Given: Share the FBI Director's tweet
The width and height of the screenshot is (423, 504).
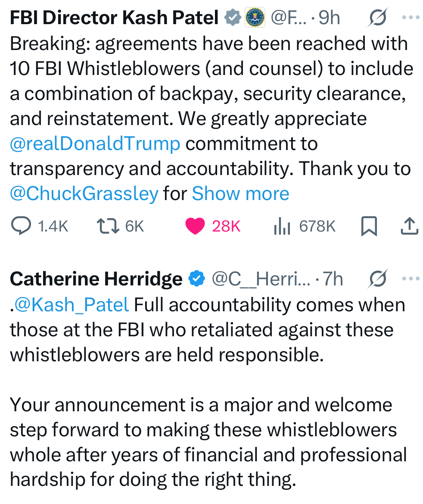Looking at the screenshot, I should (x=409, y=226).
